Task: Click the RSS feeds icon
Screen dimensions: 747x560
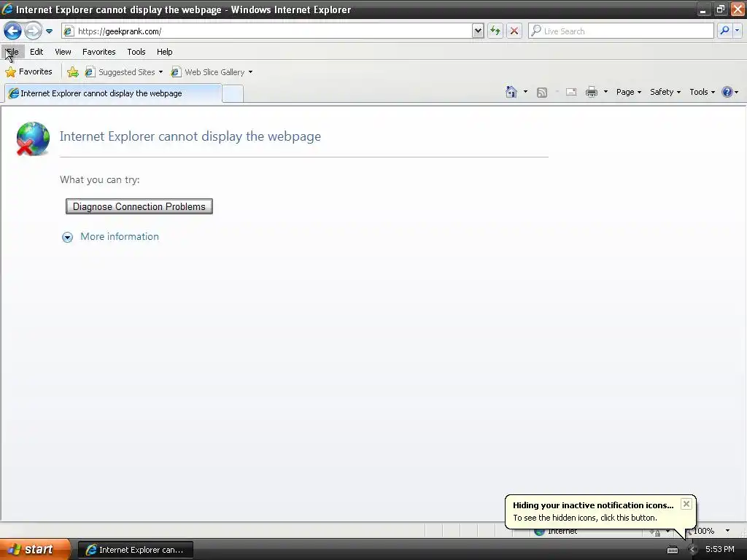Action: 542,93
